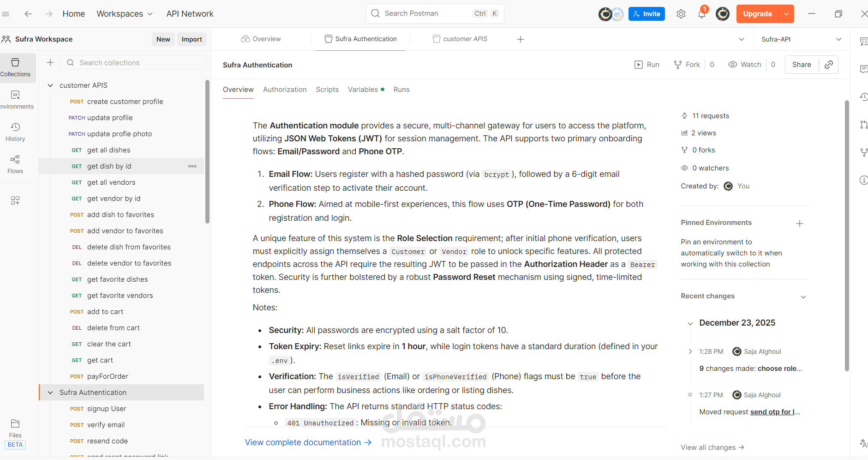This screenshot has height=460, width=868.
Task: Open the send otp for l... request link
Action: 775,412
